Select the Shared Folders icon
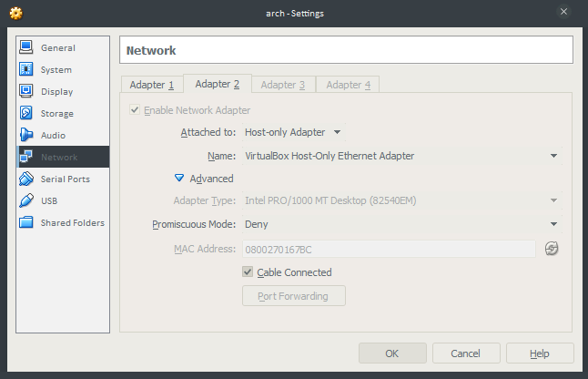This screenshot has width=588, height=379. [x=26, y=222]
